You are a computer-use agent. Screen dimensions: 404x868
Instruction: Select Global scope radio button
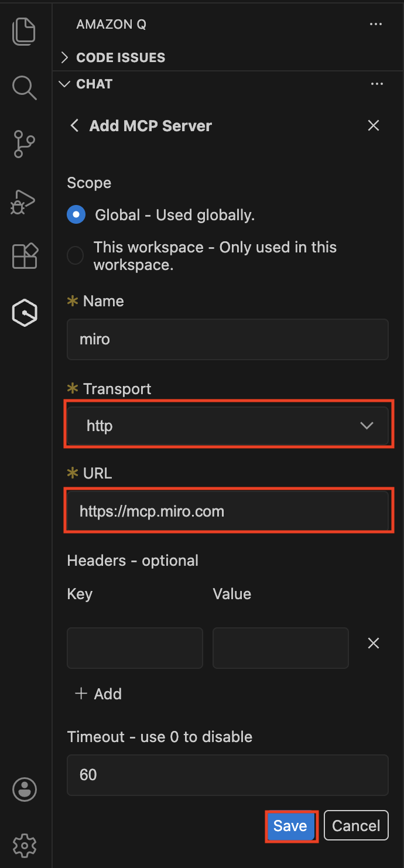(76, 215)
